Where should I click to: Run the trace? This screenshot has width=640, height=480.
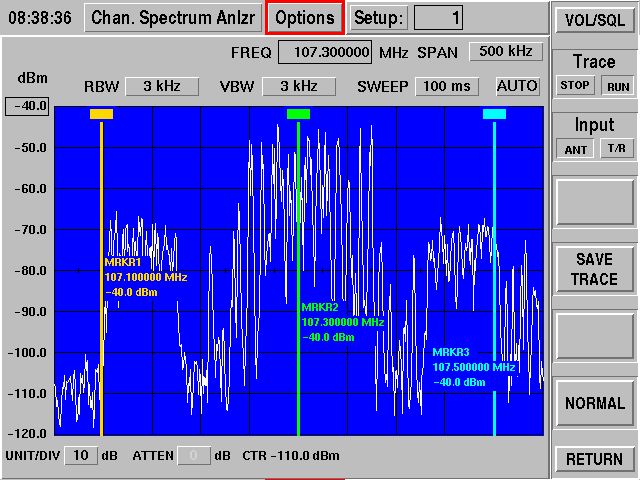[x=618, y=87]
